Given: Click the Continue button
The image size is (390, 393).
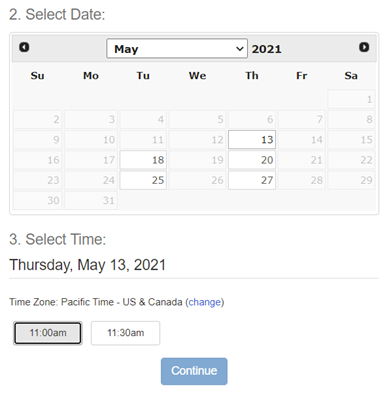Looking at the screenshot, I should (194, 371).
